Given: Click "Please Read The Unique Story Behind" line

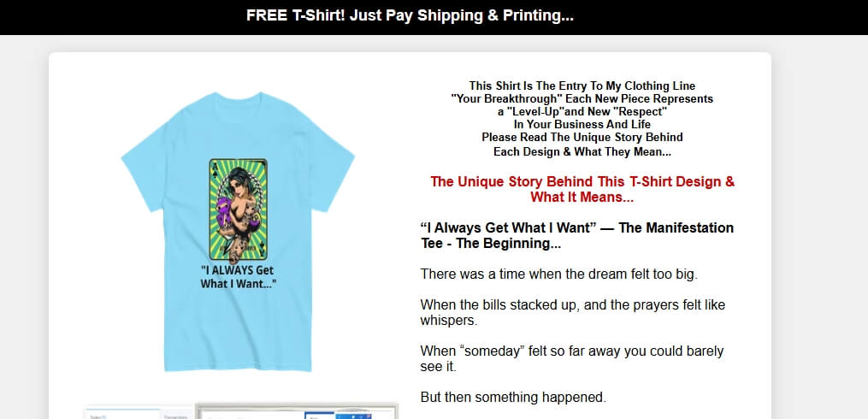Looking at the screenshot, I should point(582,137).
